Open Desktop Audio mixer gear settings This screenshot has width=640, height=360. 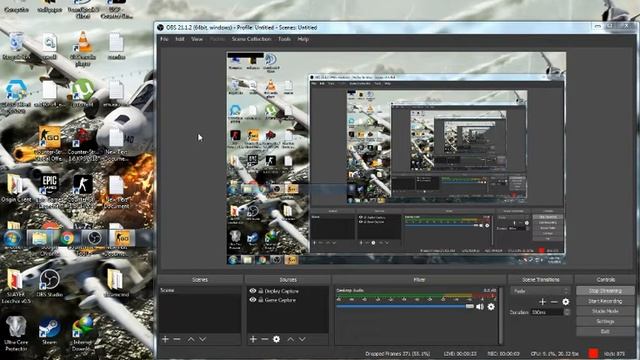click(491, 307)
